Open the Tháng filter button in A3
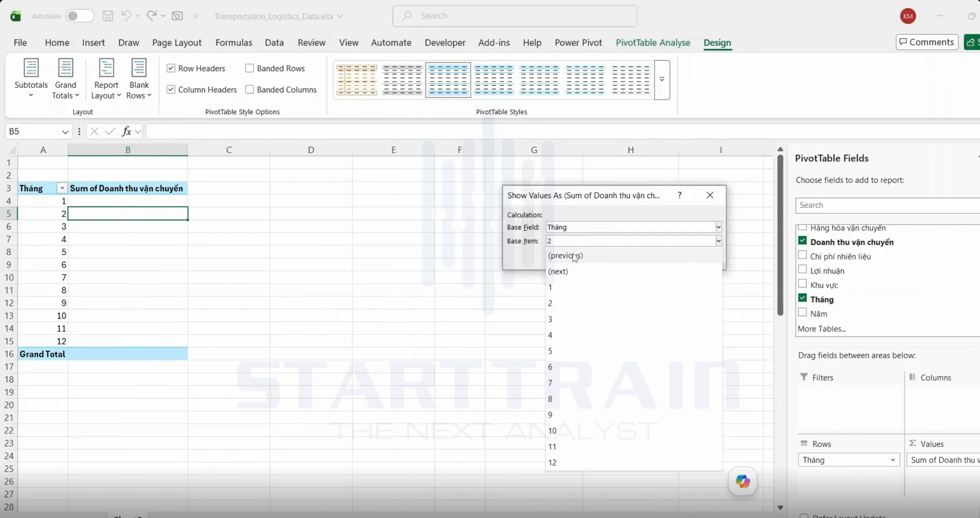 coord(62,189)
